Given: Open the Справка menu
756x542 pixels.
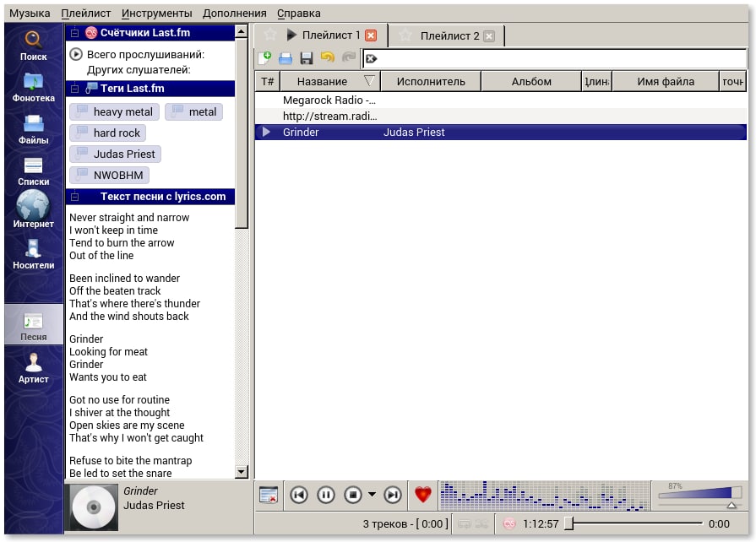Looking at the screenshot, I should pos(298,13).
